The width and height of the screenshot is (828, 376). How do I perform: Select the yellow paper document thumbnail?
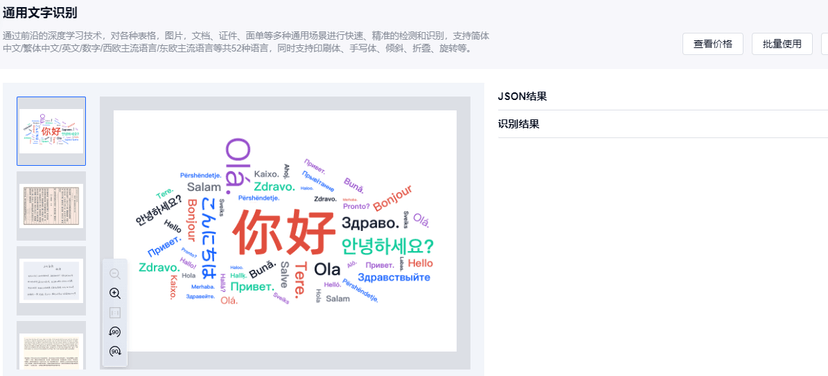click(x=51, y=346)
